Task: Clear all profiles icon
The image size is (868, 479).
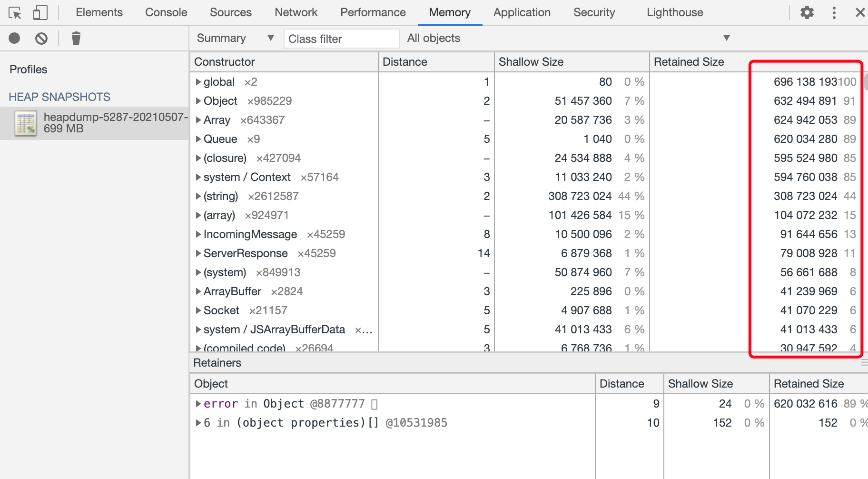Action: pyautogui.click(x=41, y=38)
